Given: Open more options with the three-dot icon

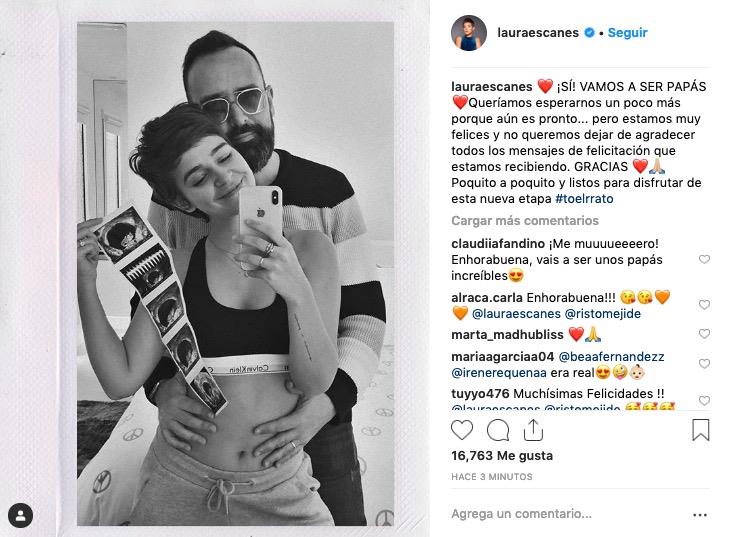Looking at the screenshot, I should tap(700, 515).
